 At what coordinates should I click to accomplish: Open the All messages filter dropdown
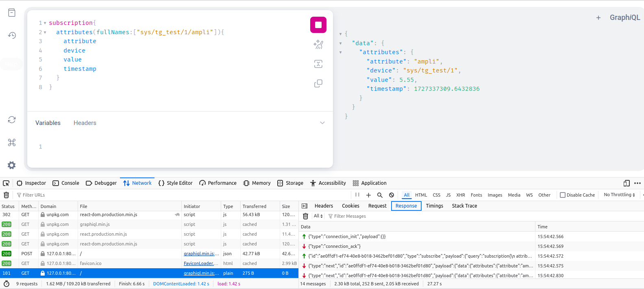click(x=318, y=216)
